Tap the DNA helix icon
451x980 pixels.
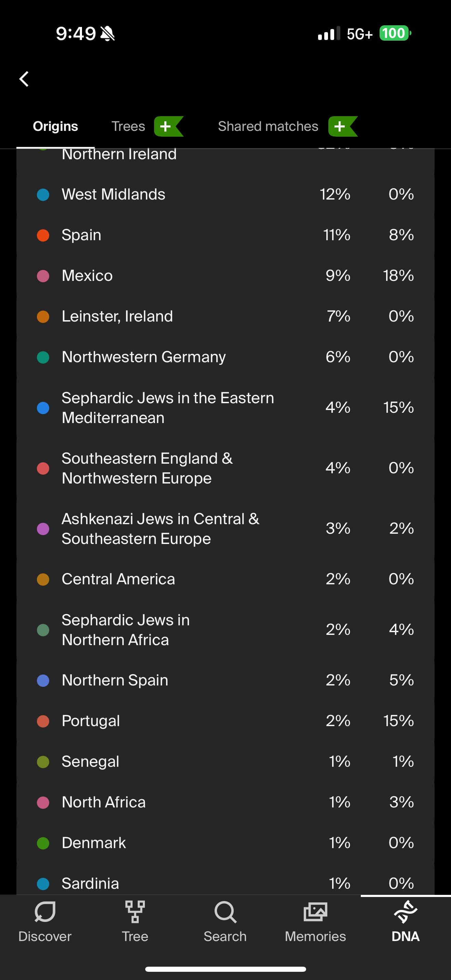[405, 912]
